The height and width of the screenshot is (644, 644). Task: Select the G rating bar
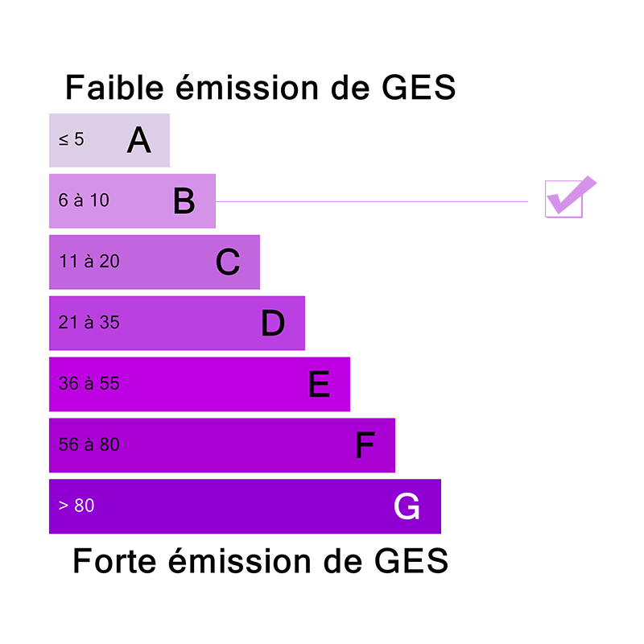pyautogui.click(x=245, y=506)
